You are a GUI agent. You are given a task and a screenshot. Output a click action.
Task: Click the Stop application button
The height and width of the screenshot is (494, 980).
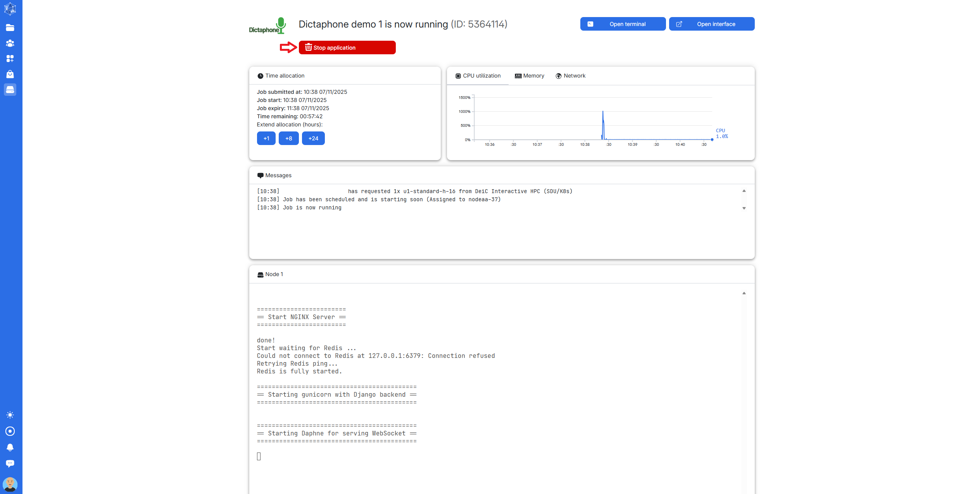(x=347, y=48)
